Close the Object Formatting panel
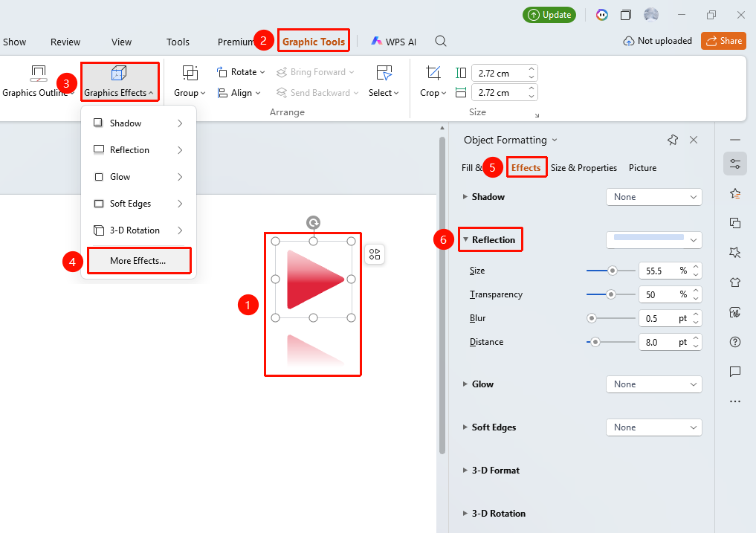The width and height of the screenshot is (756, 533). click(x=694, y=140)
